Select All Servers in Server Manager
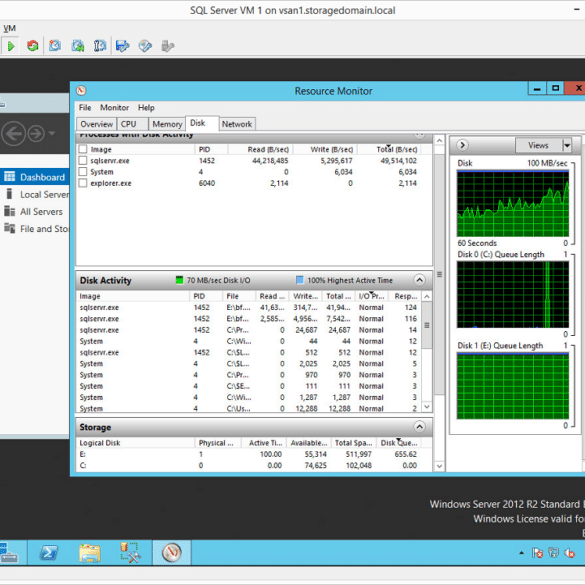The height and width of the screenshot is (585, 585). (x=34, y=212)
